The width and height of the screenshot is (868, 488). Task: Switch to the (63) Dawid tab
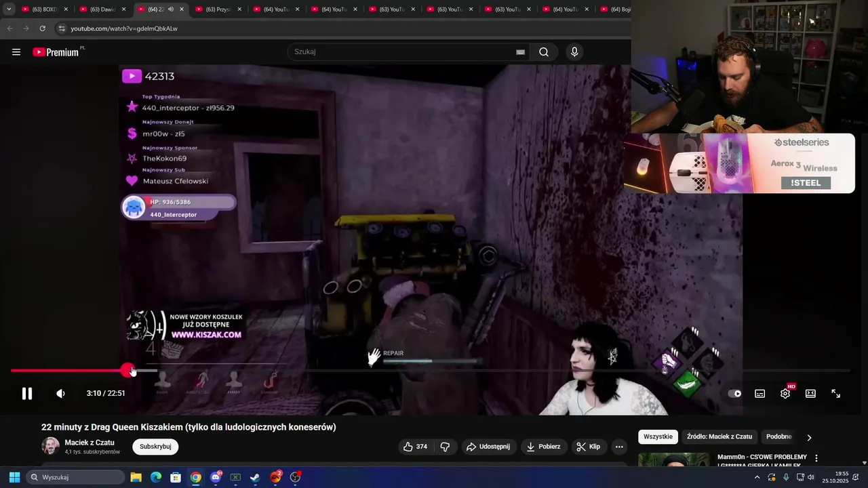tap(98, 9)
